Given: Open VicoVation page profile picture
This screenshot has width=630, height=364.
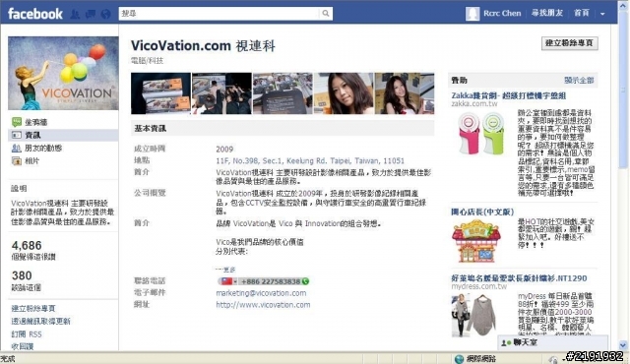Looking at the screenshot, I should 63,73.
